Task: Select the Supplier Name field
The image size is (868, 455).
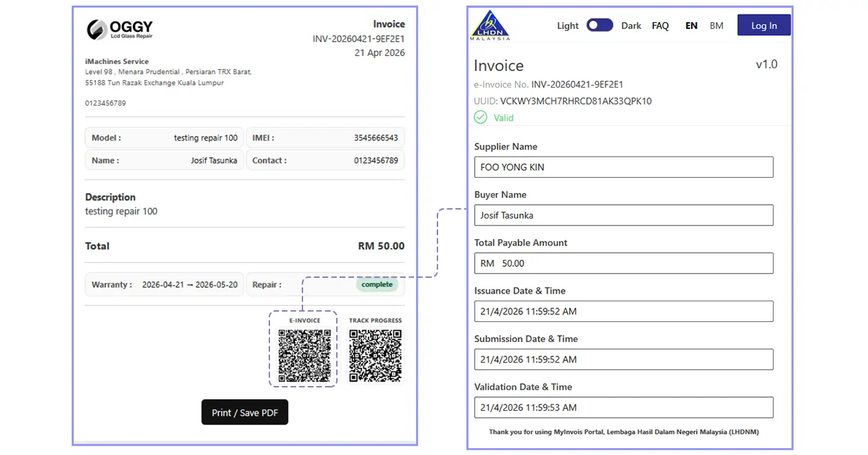Action: (623, 167)
